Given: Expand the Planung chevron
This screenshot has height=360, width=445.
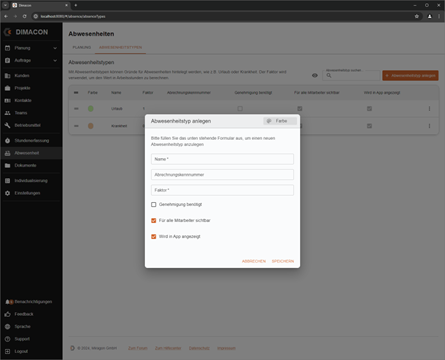Looking at the screenshot, I should (55, 48).
